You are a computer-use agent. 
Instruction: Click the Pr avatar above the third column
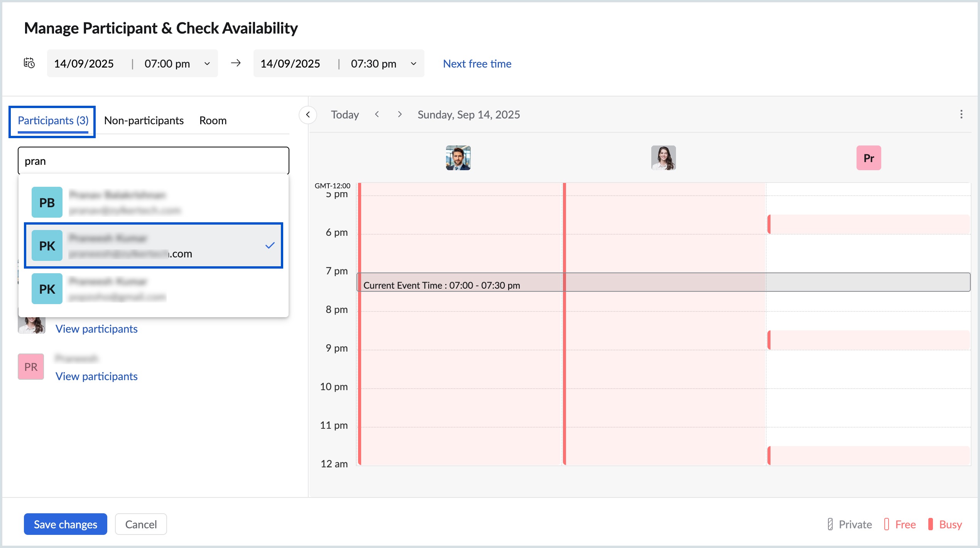[868, 158]
